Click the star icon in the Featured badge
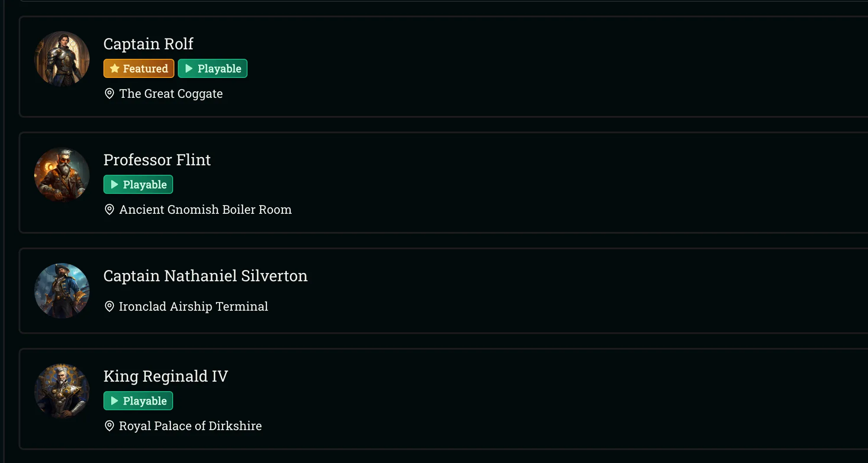 pos(114,68)
